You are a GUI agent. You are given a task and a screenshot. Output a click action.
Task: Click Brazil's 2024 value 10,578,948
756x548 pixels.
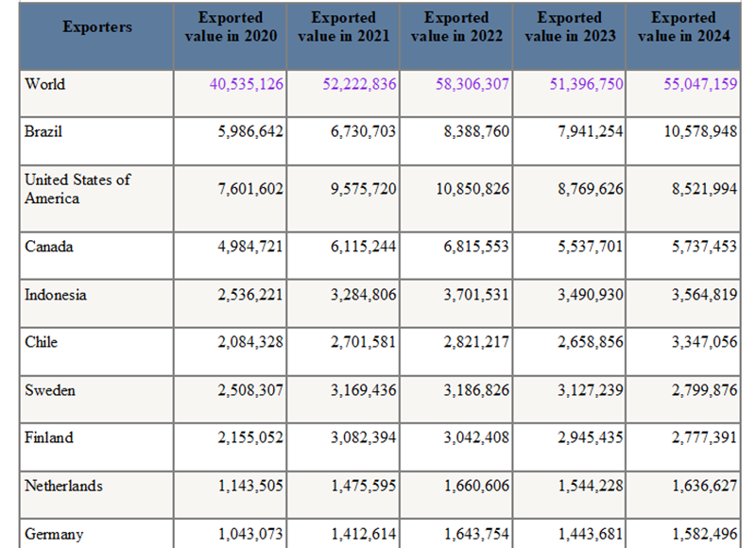[x=700, y=132]
